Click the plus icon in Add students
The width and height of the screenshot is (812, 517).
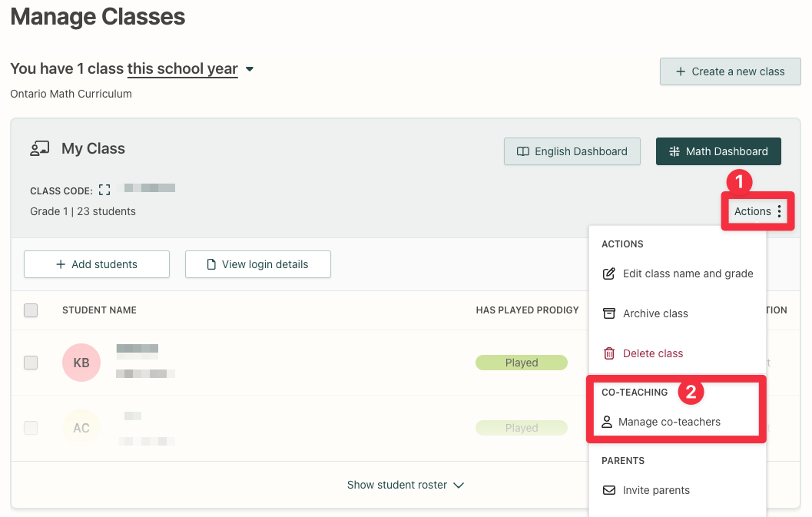(x=61, y=264)
